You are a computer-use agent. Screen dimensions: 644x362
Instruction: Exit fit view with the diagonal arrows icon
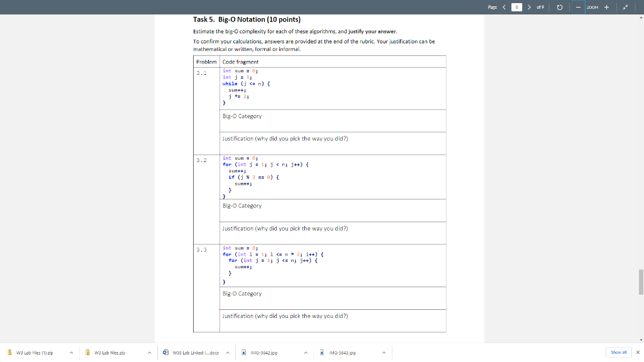click(625, 8)
